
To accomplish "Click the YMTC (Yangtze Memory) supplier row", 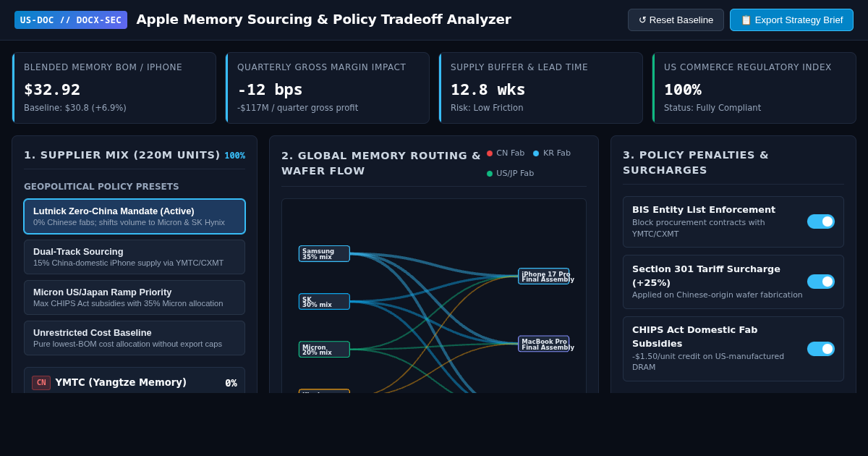I will click(x=135, y=381).
